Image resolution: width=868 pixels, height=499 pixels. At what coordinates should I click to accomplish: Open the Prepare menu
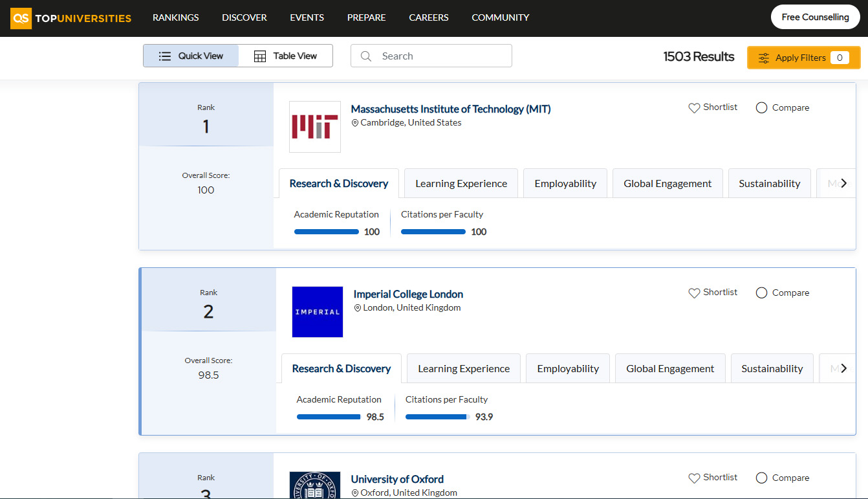[x=367, y=17]
